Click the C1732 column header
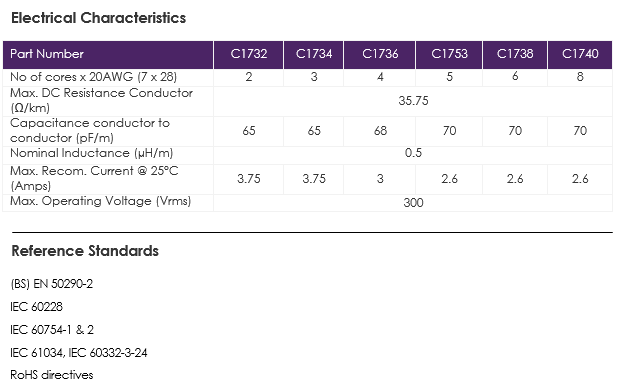This screenshot has height=387, width=617. [248, 54]
